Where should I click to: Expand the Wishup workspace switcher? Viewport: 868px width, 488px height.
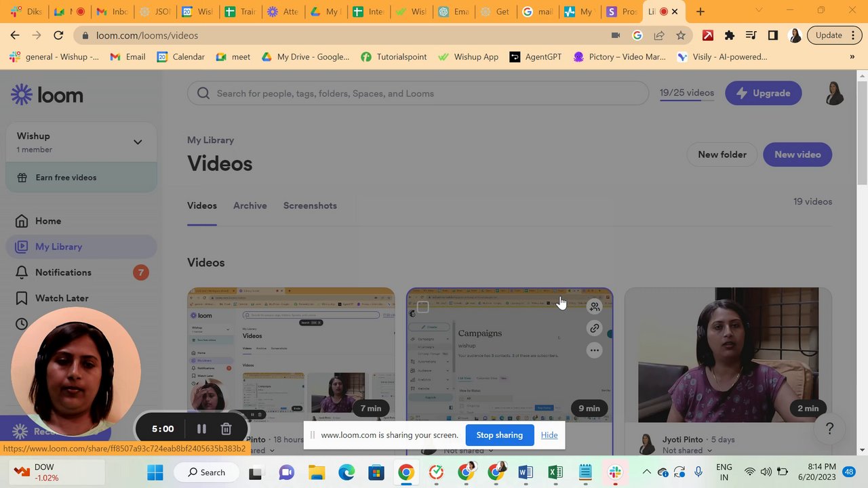tap(138, 142)
